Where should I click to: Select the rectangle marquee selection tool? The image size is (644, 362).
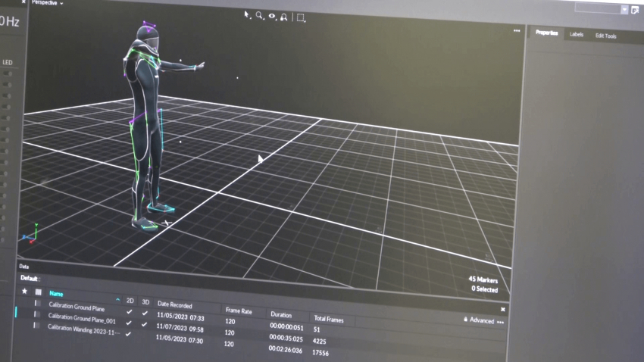pyautogui.click(x=301, y=17)
